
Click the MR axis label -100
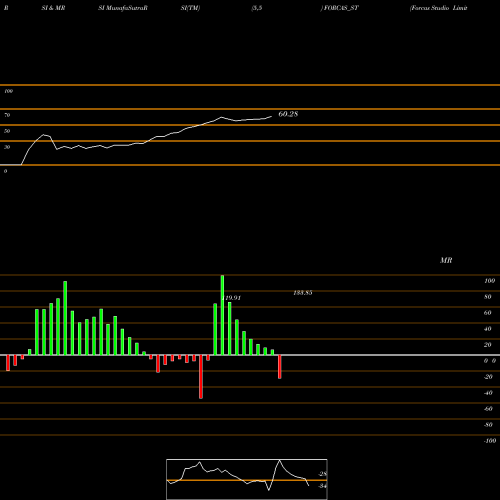(x=490, y=441)
